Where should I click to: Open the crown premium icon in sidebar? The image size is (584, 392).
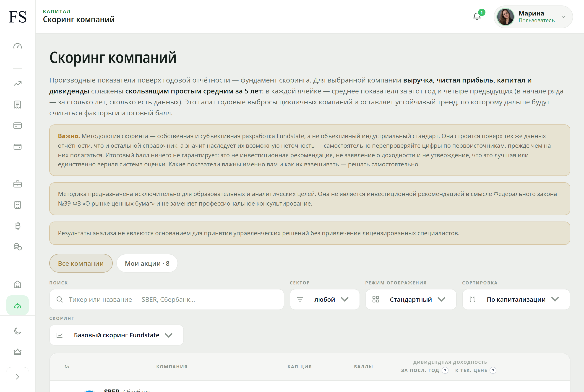[x=18, y=352]
